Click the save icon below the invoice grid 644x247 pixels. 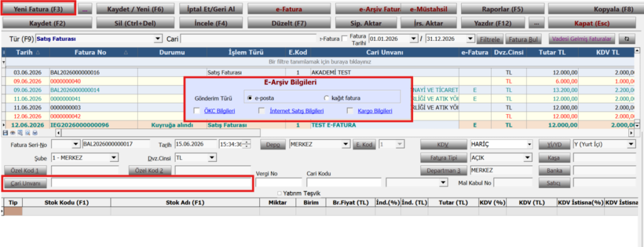coord(5,133)
